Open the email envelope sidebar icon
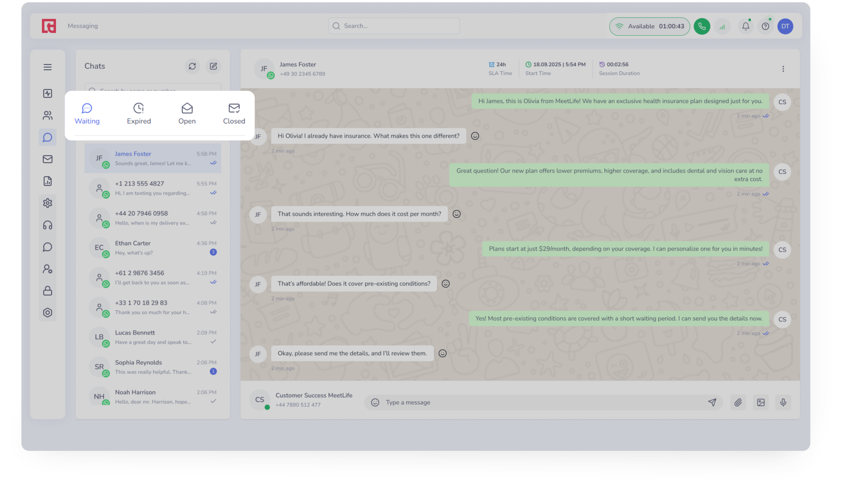 (47, 159)
